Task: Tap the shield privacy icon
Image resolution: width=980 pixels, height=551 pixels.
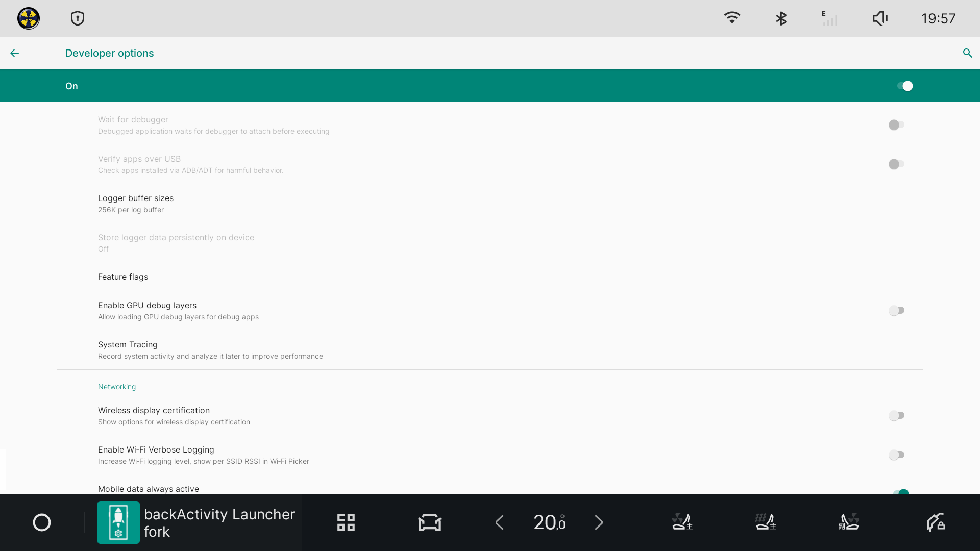Action: (78, 19)
